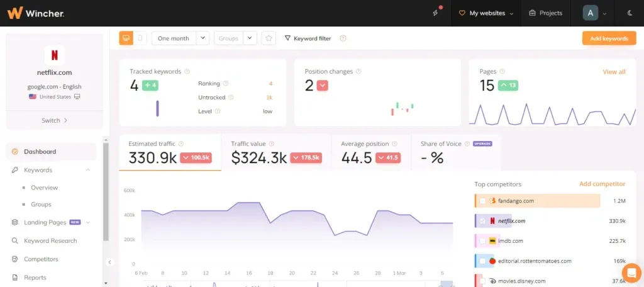Open My websites dropdown
Screen dimensions: 644x287
pyautogui.click(x=486, y=13)
